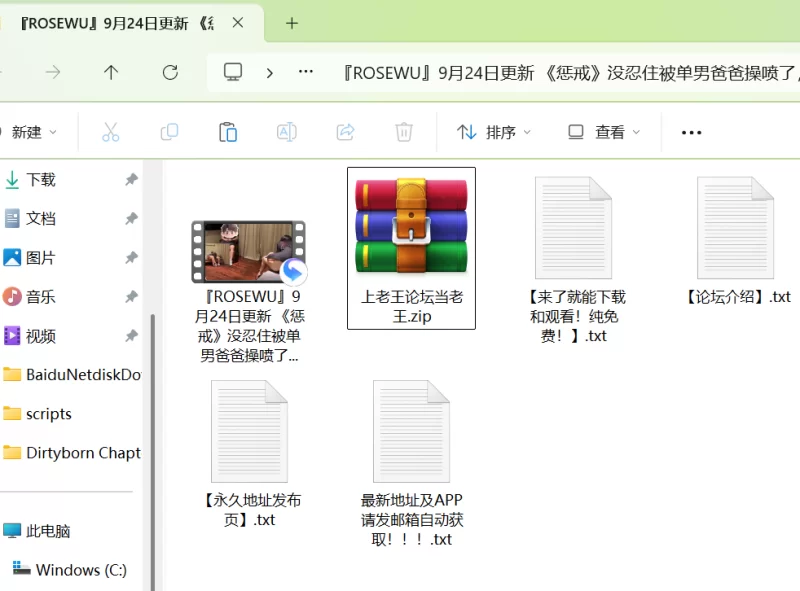Click the Share icon in toolbar
This screenshot has width=800, height=591.
(345, 132)
